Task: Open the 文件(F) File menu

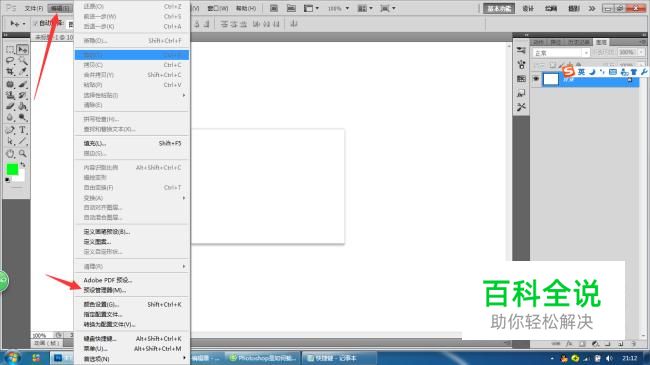Action: pyautogui.click(x=34, y=8)
